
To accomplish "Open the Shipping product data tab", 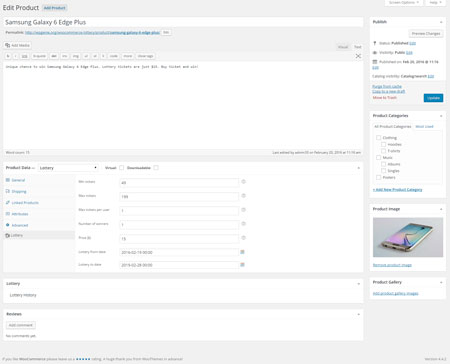I will (19, 191).
